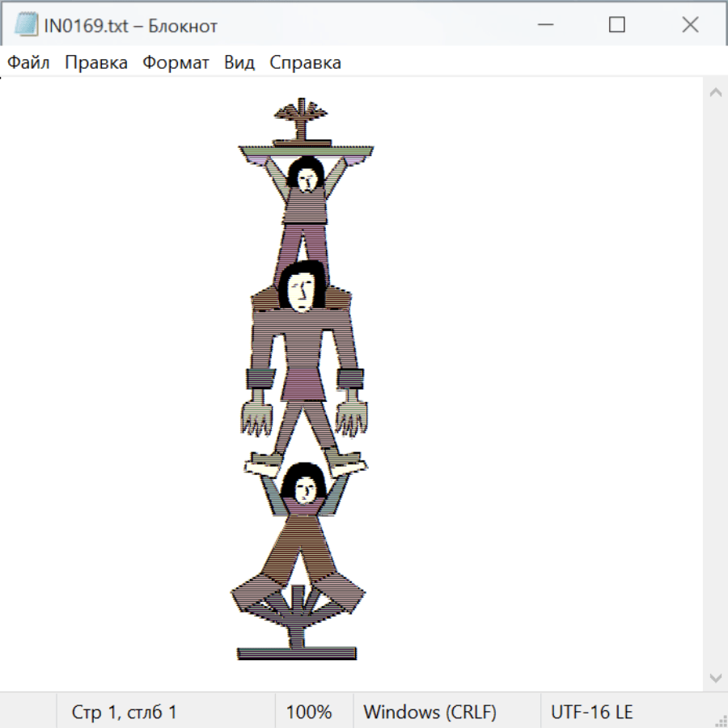Click the Notepad icon in the title bar

[26, 25]
